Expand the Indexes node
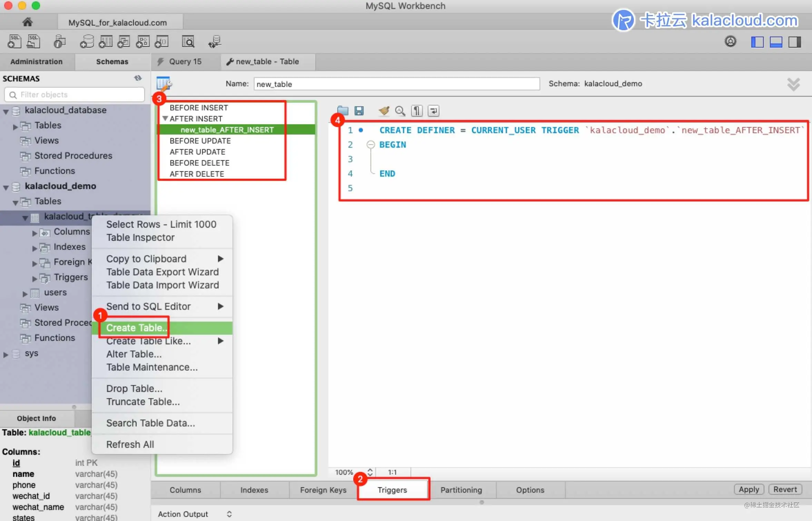The width and height of the screenshot is (812, 521). (34, 248)
